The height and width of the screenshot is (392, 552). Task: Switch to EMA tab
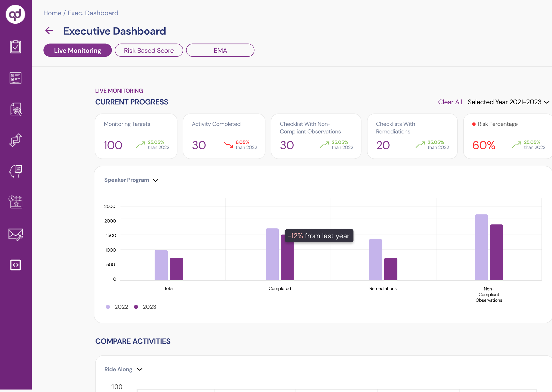click(x=220, y=50)
